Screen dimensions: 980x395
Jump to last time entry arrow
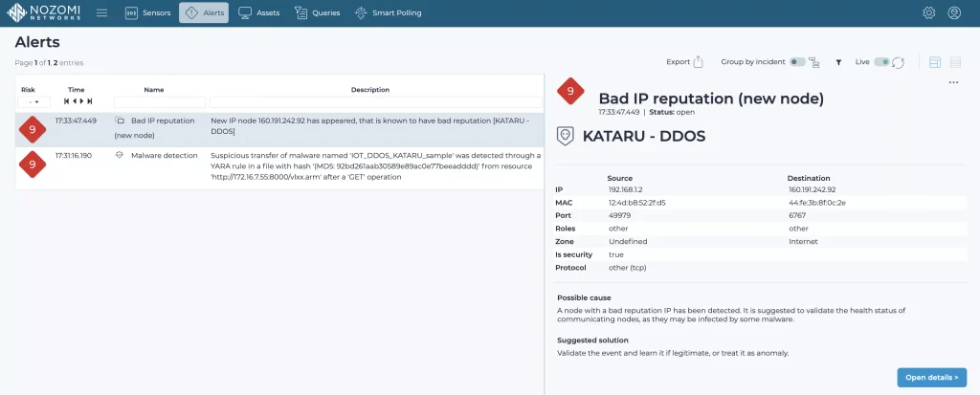tap(89, 101)
